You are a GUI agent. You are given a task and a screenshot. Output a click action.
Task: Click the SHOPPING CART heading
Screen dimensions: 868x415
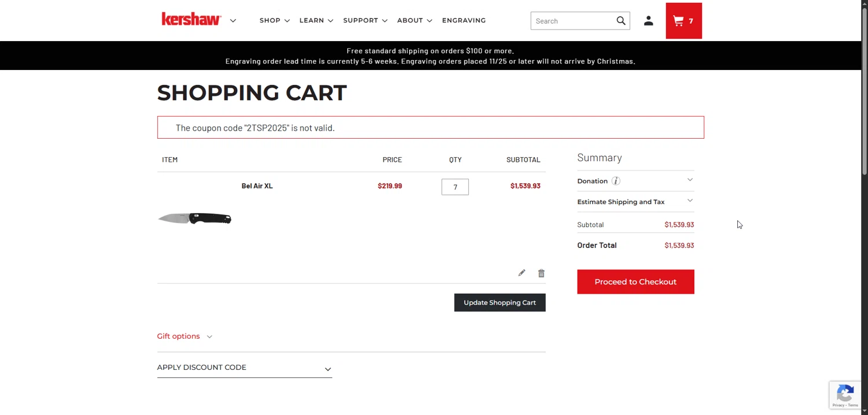pos(252,92)
